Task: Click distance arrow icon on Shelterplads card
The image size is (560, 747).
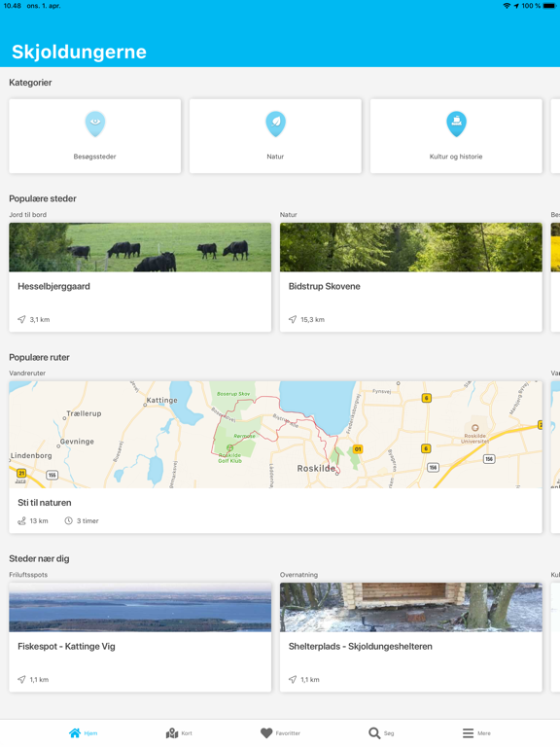Action: (293, 679)
